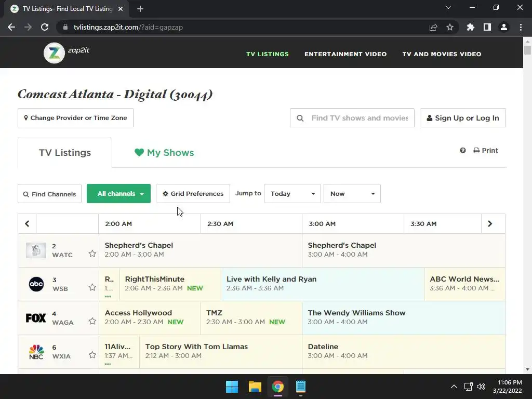Click the ABC channel logo
Image resolution: width=532 pixels, height=399 pixels.
point(36,284)
